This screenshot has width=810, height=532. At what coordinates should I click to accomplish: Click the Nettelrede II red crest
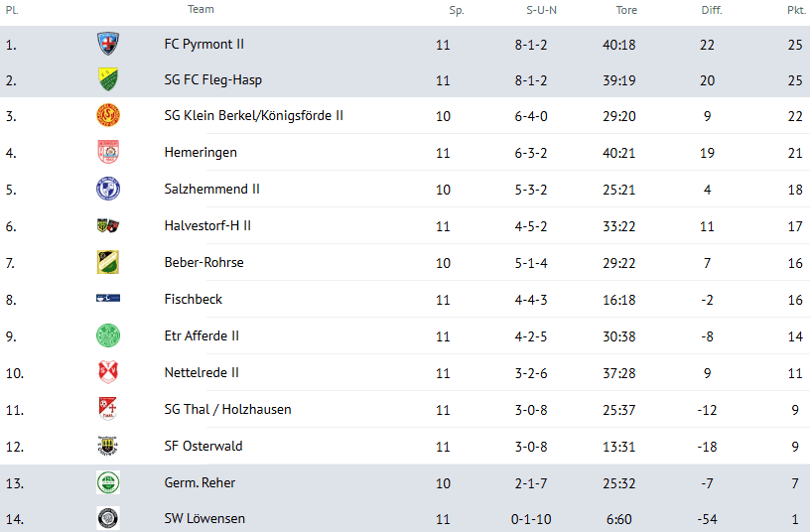coord(108,372)
